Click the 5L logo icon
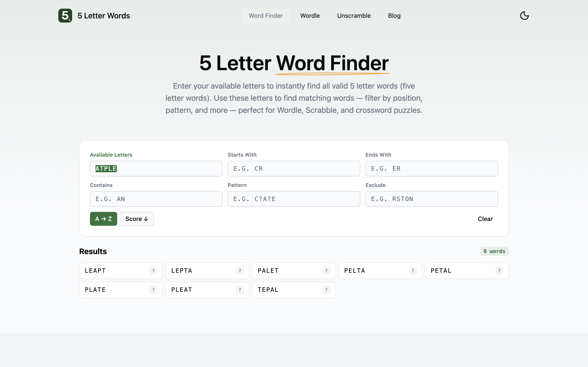This screenshot has width=588, height=367. point(65,15)
